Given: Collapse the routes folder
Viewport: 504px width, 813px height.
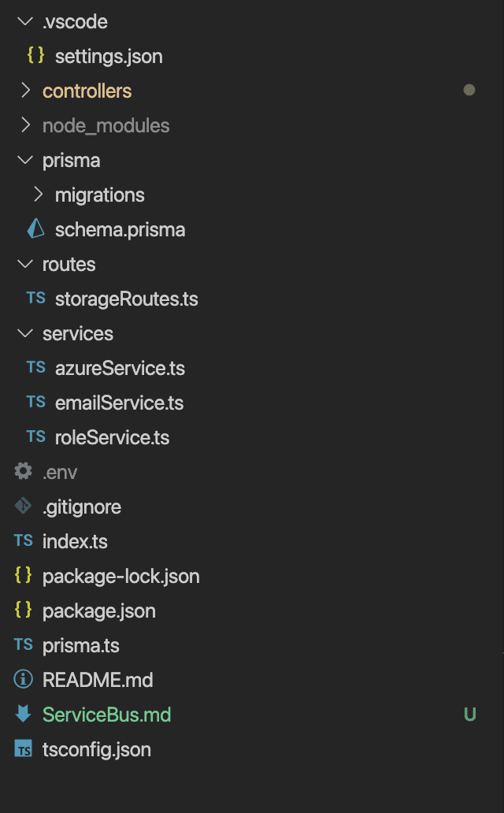Looking at the screenshot, I should pyautogui.click(x=25, y=264).
